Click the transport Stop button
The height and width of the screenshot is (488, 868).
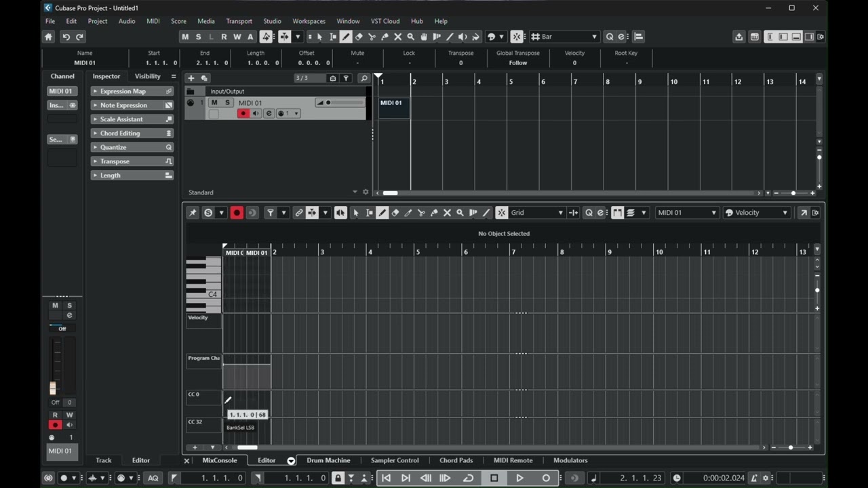(494, 478)
